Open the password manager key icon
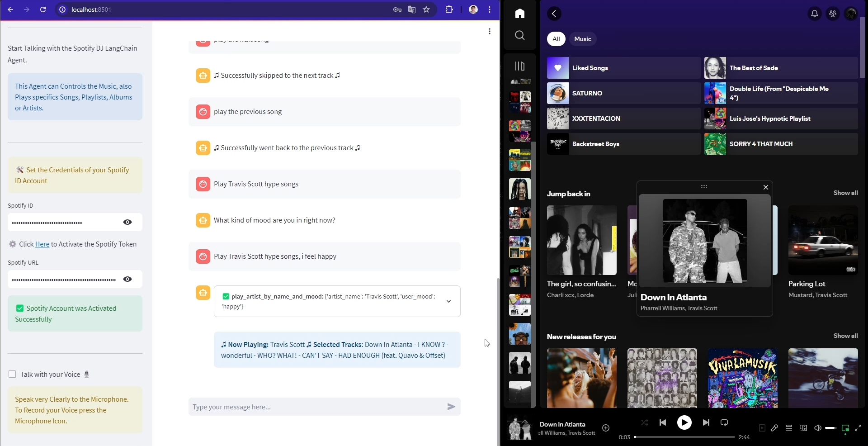The height and width of the screenshot is (446, 868). point(397,9)
